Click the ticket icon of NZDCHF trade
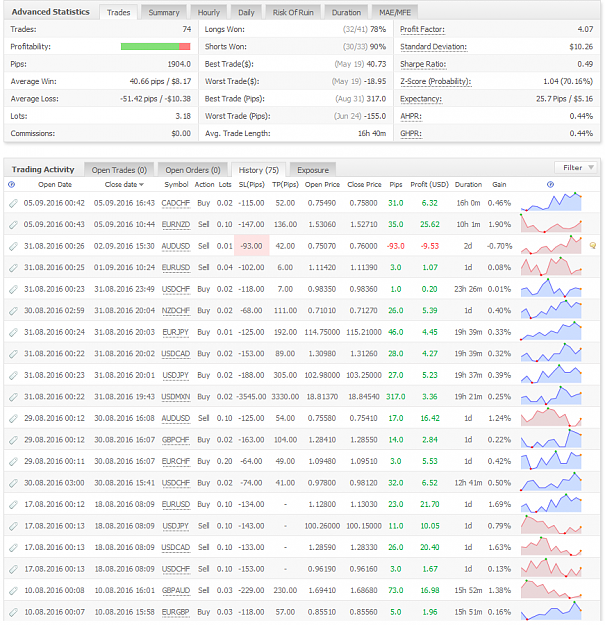The image size is (605, 625). tap(13, 311)
